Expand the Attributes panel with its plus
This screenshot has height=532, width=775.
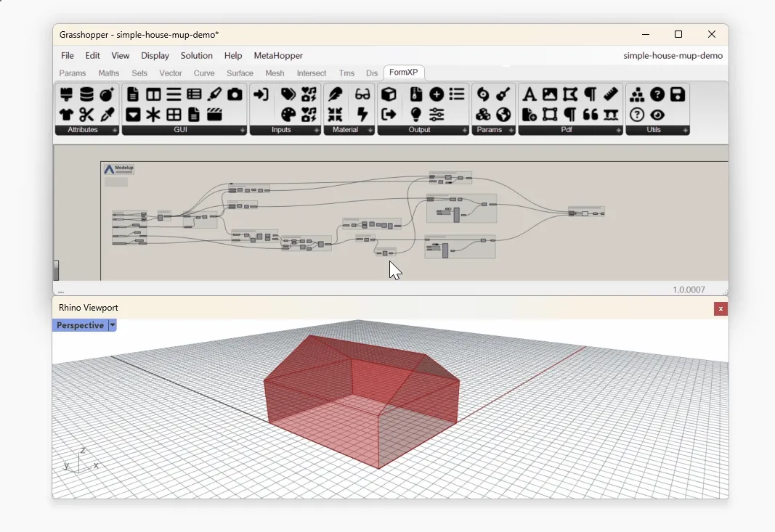114,131
